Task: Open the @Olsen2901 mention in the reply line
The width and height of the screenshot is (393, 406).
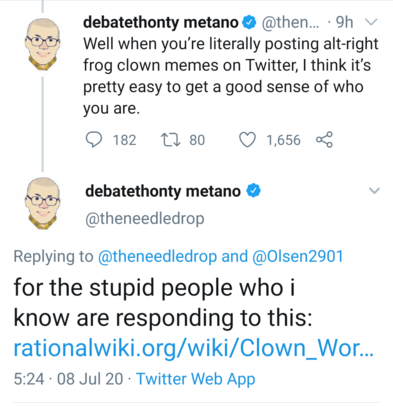Action: click(298, 256)
